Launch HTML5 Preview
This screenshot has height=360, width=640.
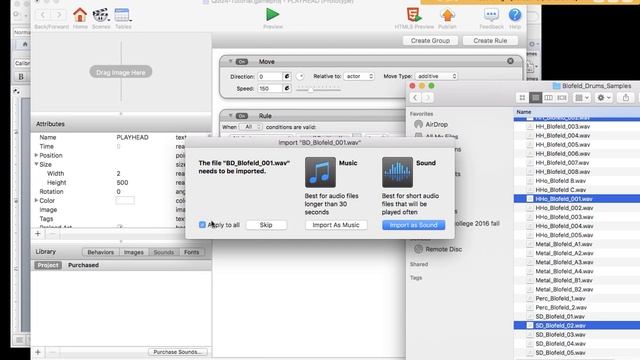pyautogui.click(x=414, y=15)
